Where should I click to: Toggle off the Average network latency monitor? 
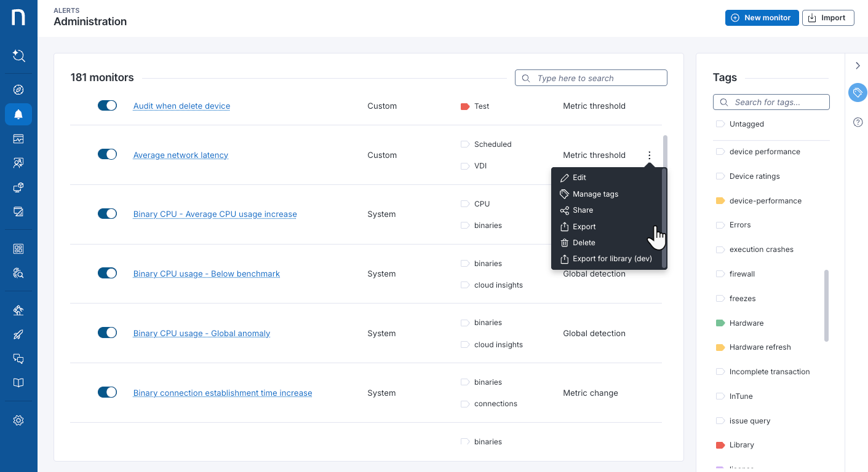point(107,154)
